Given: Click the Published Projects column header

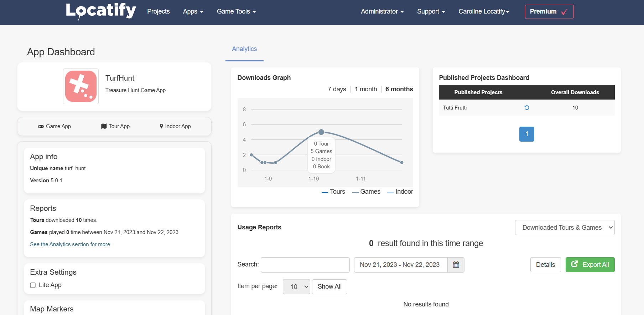Looking at the screenshot, I should coord(478,92).
